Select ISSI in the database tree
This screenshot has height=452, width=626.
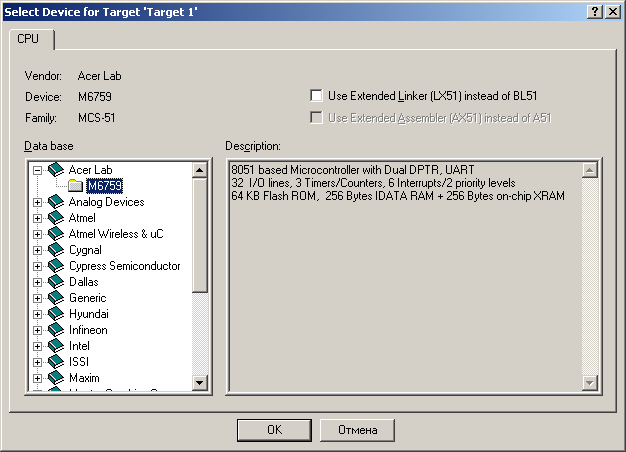point(79,361)
